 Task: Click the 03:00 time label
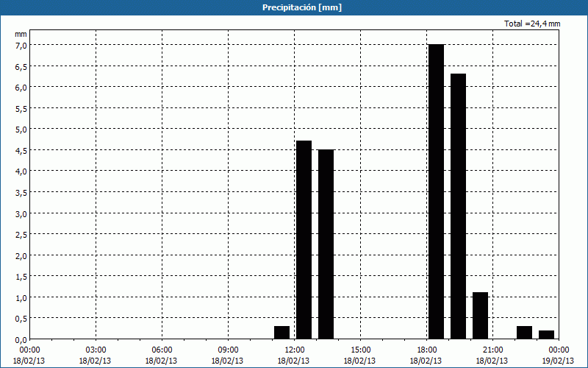point(96,350)
